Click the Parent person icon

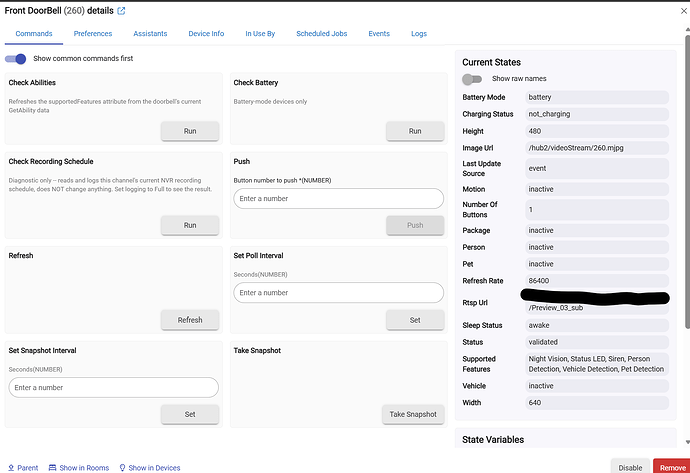coord(11,468)
